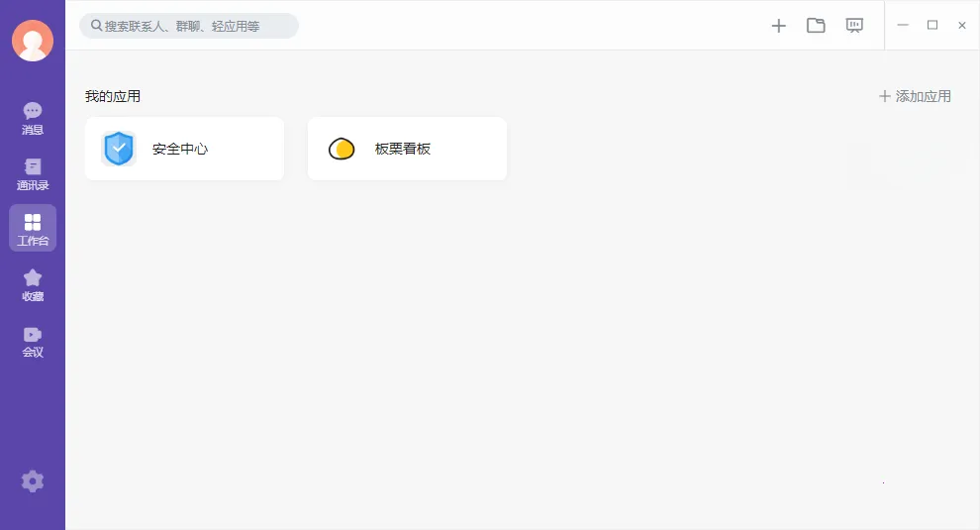980x530 pixels.
Task: Open 通讯录 contacts in sidebar
Action: click(33, 174)
